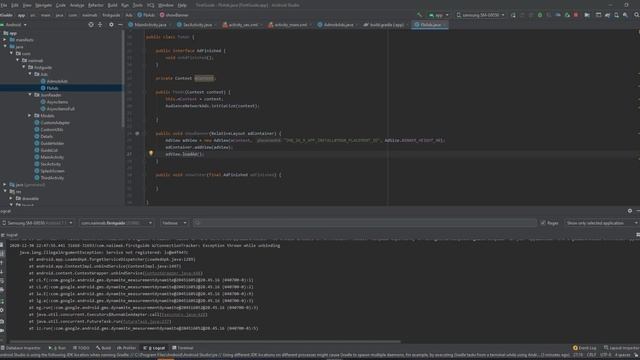Open Logcat panel settings gear

[629, 211]
